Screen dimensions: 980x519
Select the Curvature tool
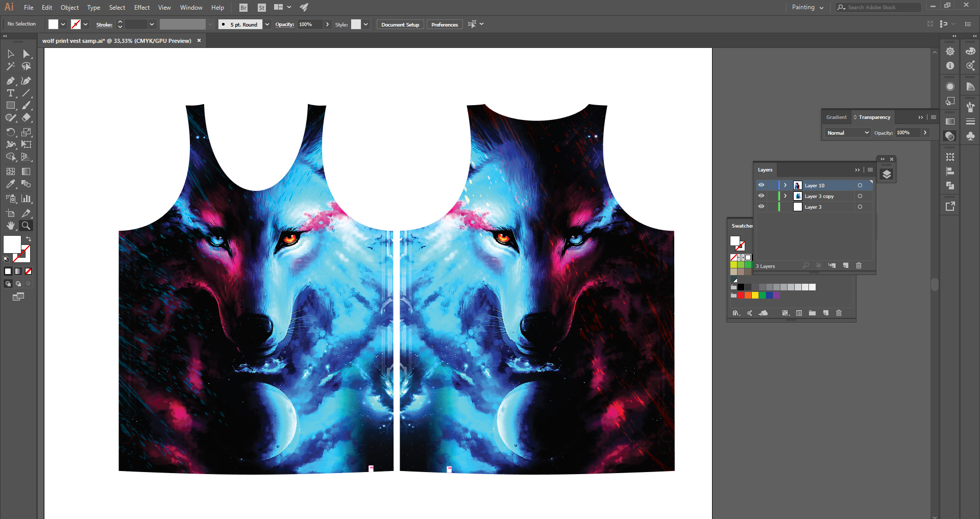[26, 81]
